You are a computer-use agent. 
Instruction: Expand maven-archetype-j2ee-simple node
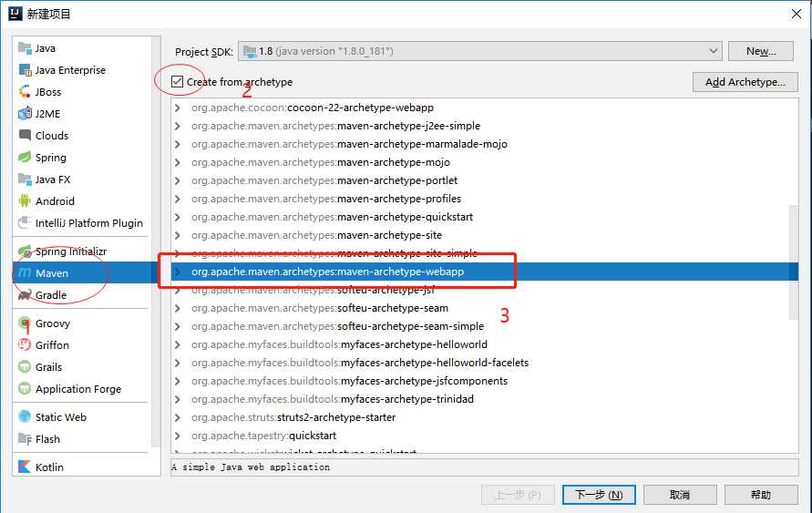click(x=178, y=126)
